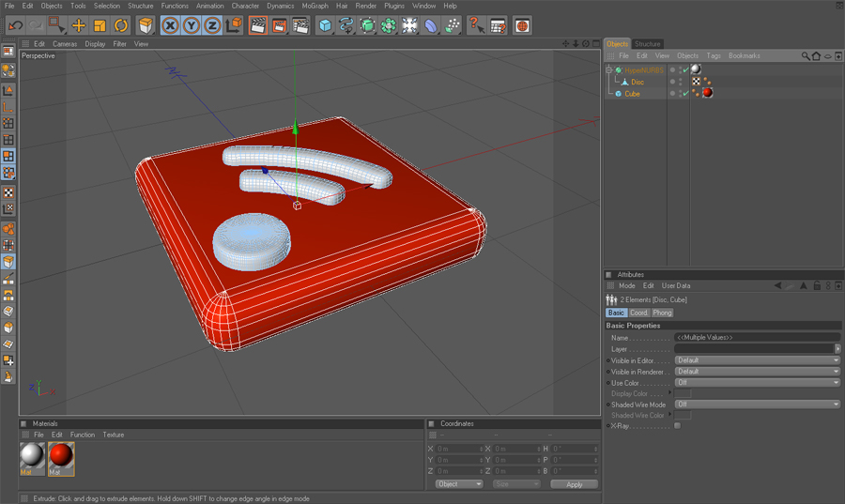Enable the X-Ray checkbox
The image size is (845, 504).
pos(677,426)
